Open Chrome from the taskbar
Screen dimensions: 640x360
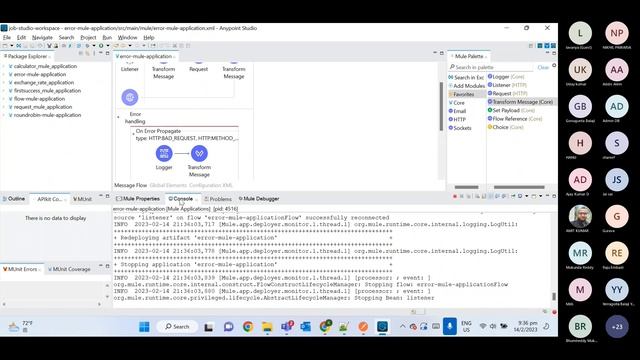pyautogui.click(x=248, y=327)
